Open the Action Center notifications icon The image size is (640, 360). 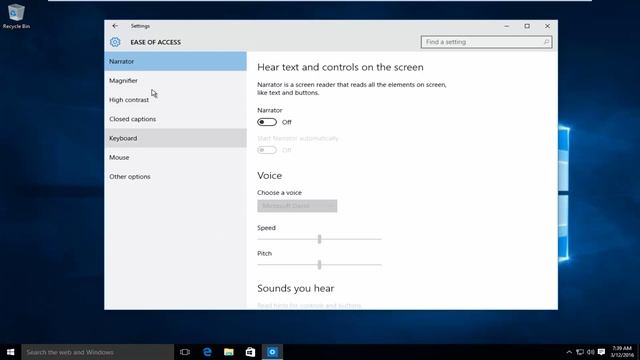[x=602, y=352]
